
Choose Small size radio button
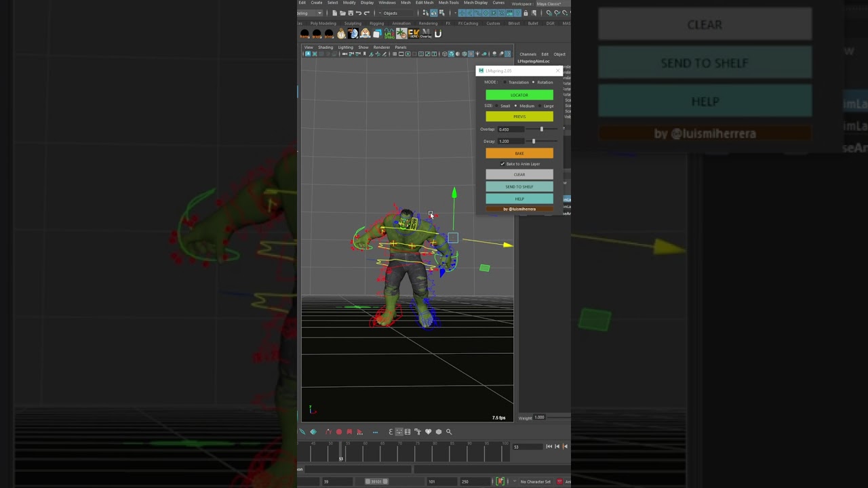click(497, 106)
